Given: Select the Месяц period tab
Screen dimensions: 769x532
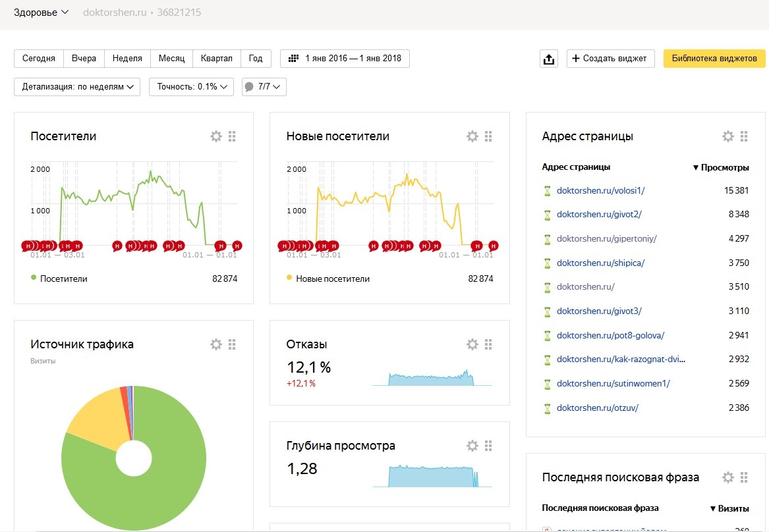Looking at the screenshot, I should pyautogui.click(x=172, y=59).
